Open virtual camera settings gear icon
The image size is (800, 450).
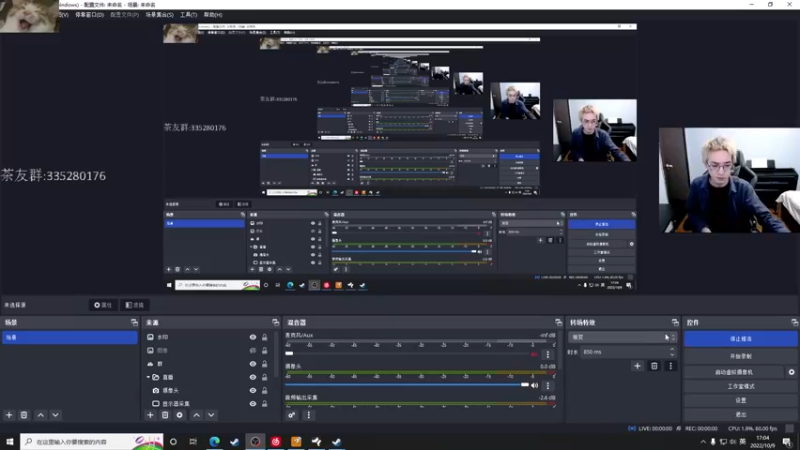coord(791,372)
